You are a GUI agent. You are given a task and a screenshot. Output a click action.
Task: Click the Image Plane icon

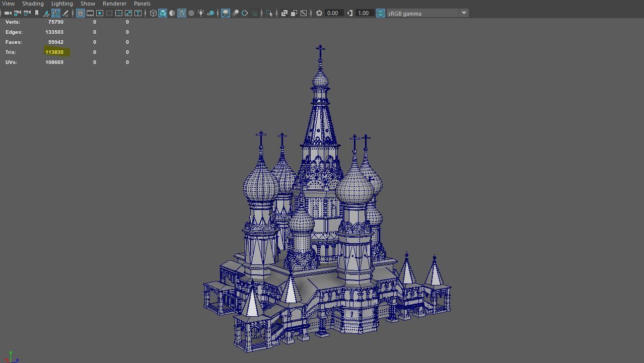coord(46,13)
